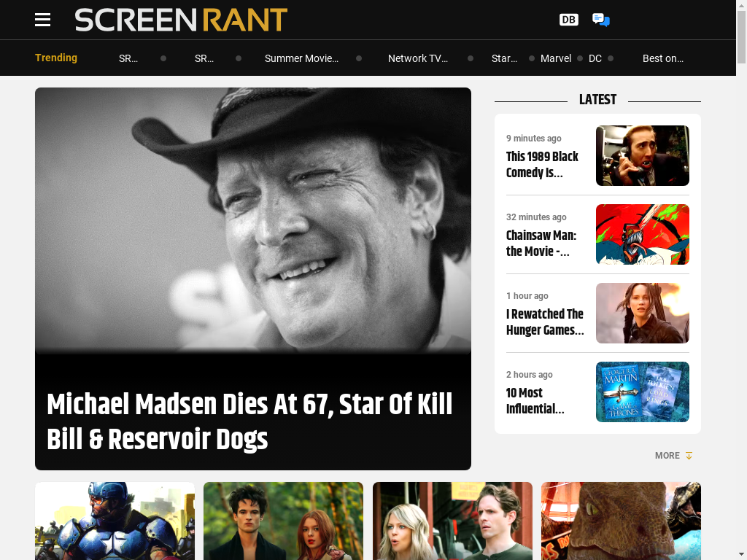Viewport: 747px width, 560px height.
Task: Open the Captain America armor card image
Action: (115, 521)
